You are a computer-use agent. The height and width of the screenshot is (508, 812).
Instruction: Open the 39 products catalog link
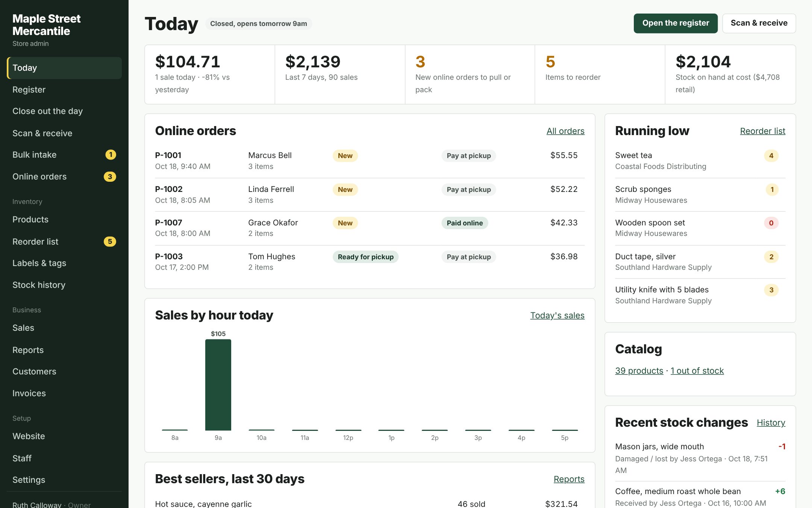[639, 371]
